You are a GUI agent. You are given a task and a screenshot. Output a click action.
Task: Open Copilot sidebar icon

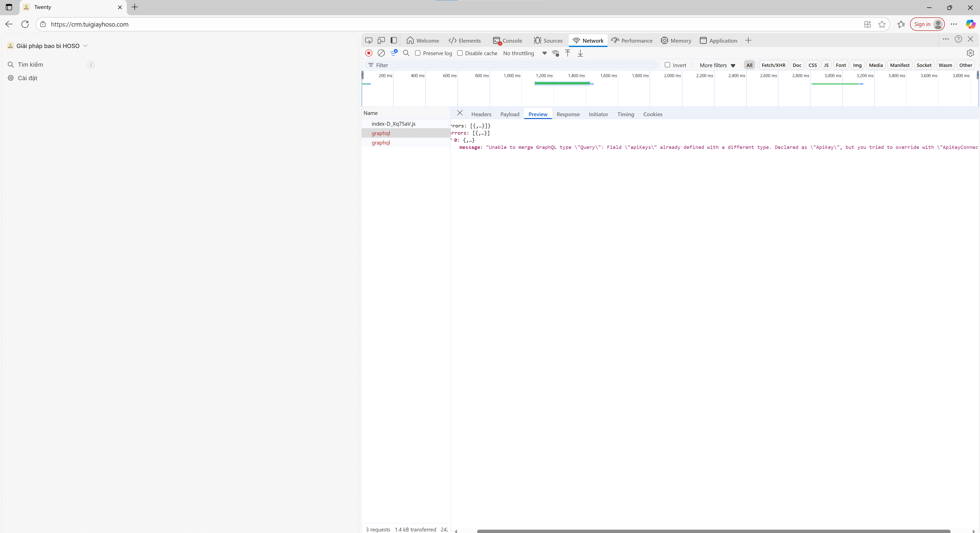coord(971,24)
